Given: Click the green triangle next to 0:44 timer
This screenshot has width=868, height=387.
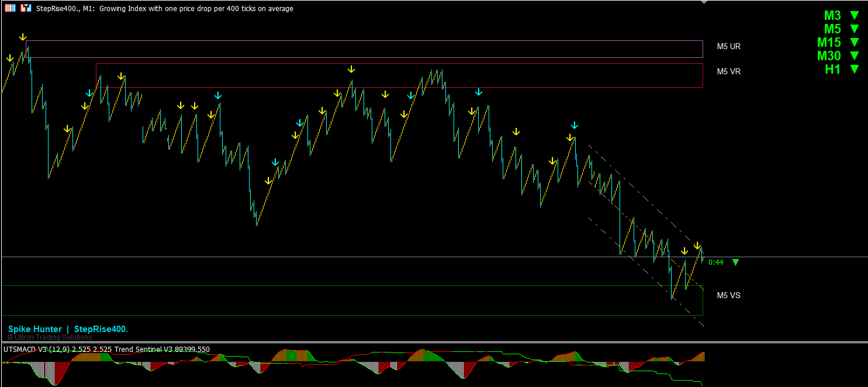Looking at the screenshot, I should click(736, 262).
